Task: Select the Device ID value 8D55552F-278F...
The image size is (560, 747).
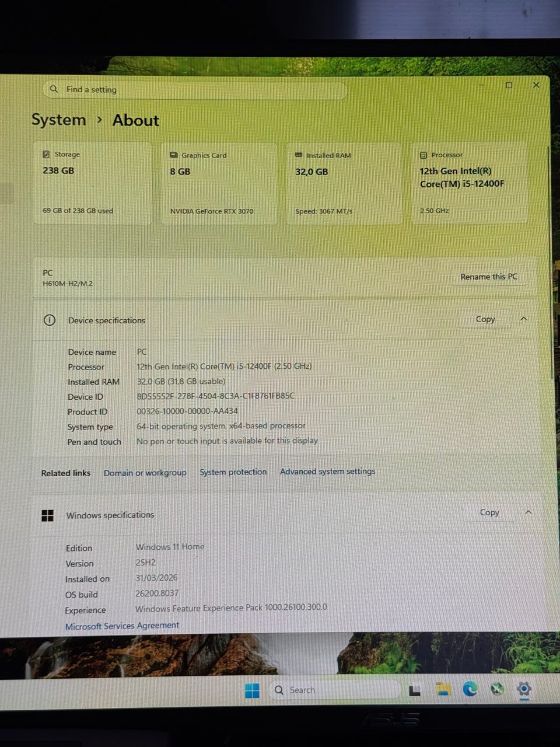Action: [215, 396]
